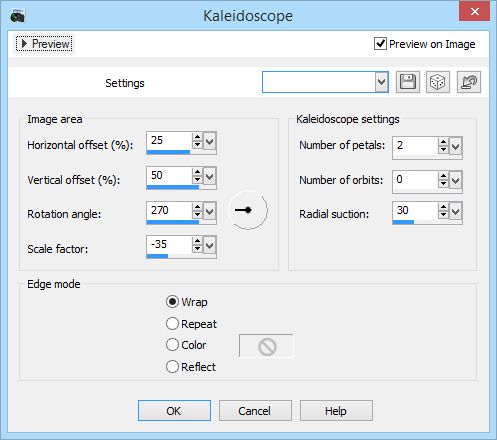The height and width of the screenshot is (440, 497).
Task: Click the Save preset floppy disk icon
Action: 408,82
